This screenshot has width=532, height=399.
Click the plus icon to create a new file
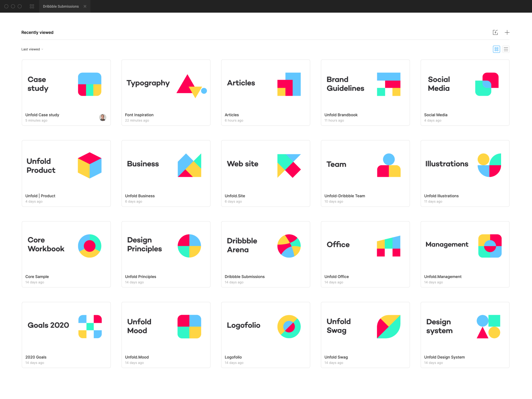pos(507,32)
